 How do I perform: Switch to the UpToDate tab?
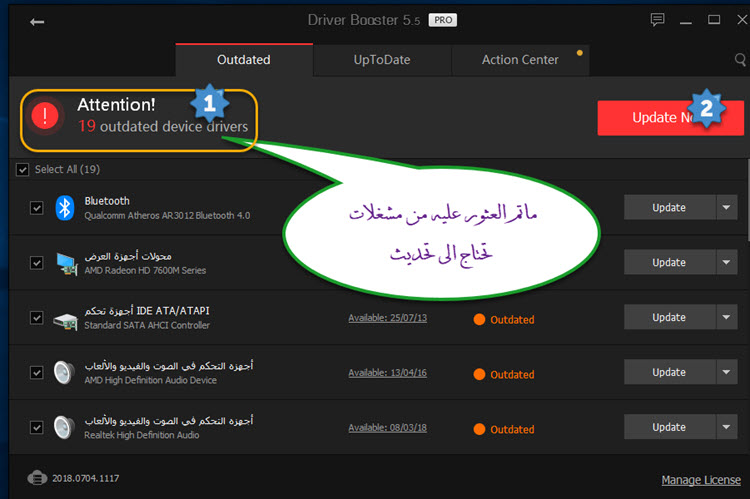tap(382, 60)
